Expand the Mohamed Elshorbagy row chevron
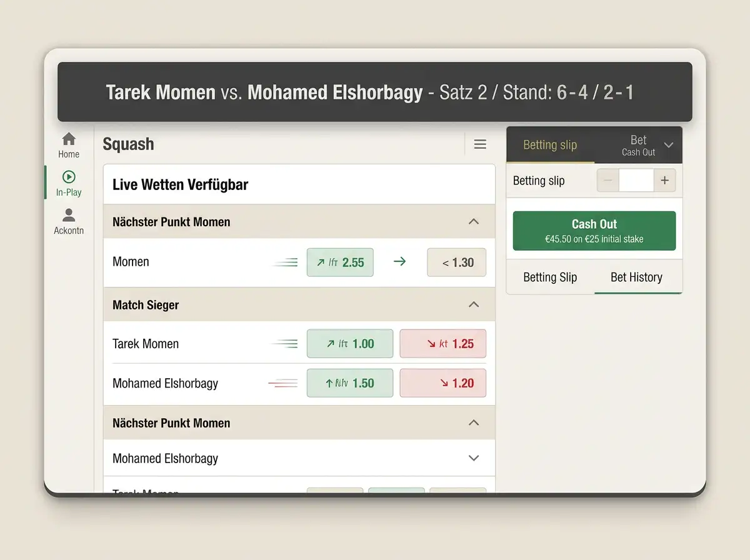The image size is (750, 560). pos(474,458)
